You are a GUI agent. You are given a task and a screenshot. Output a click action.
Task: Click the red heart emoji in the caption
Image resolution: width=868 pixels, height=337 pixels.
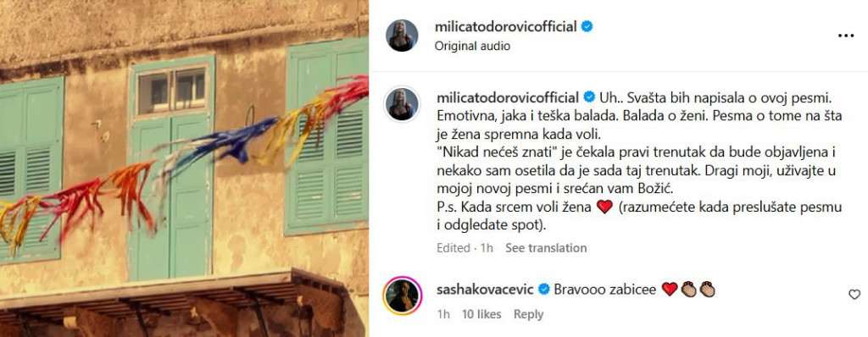click(604, 207)
